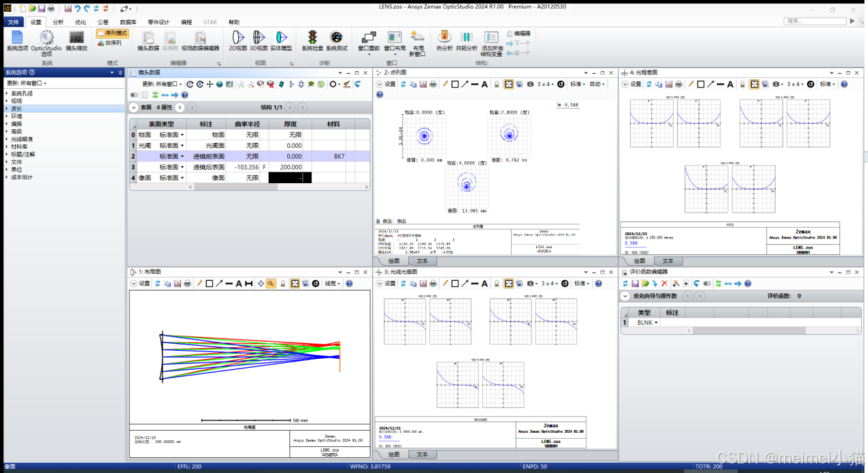Toggle lock icon in 3: 光线光扇图 toolbar
This screenshot has height=473, width=868.
point(496,283)
